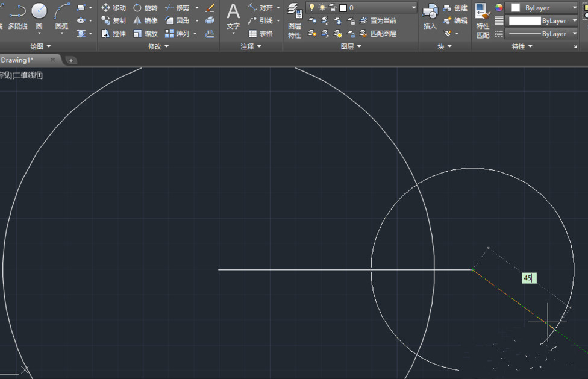Click Match Layer (匹配图层) button

click(378, 34)
